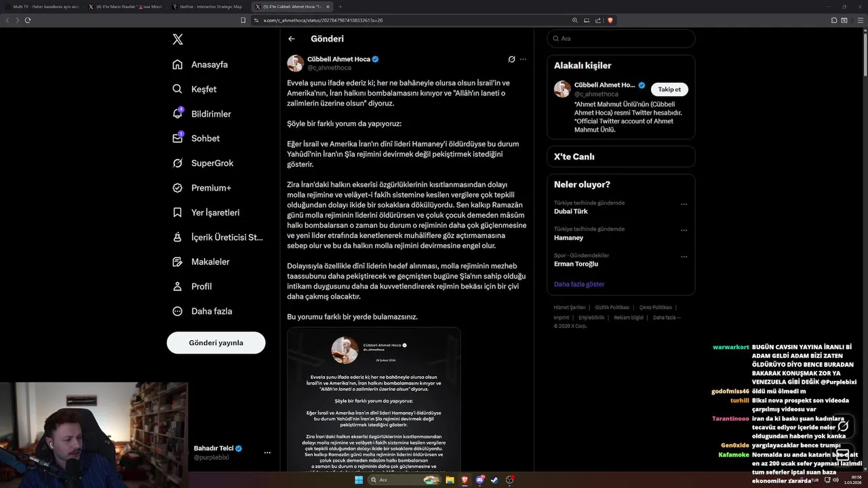868x488 pixels.
Task: Open more options for Hamaney trend
Action: [684, 230]
